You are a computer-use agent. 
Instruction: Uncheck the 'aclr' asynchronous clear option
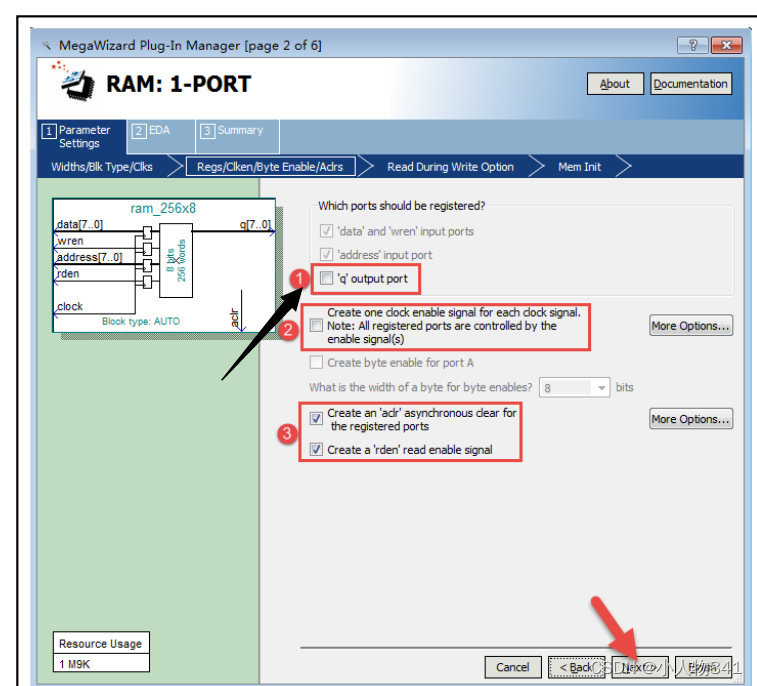click(x=316, y=418)
